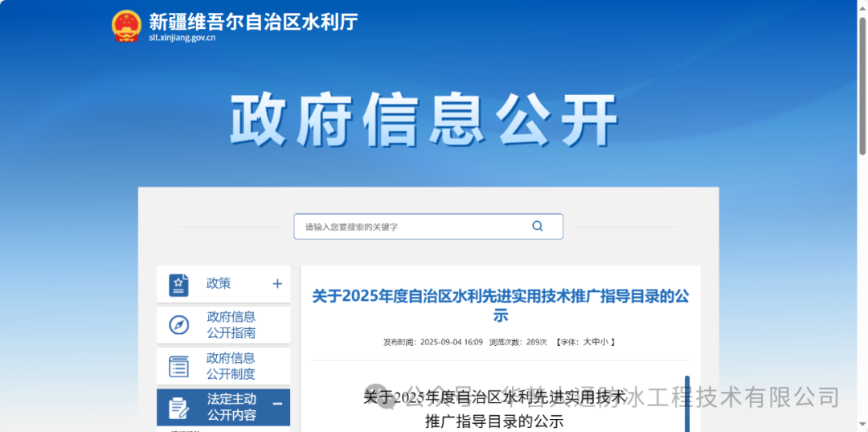Click the page's right vertical scrollbar thumb
The width and height of the screenshot is (868, 432).
tap(862, 78)
